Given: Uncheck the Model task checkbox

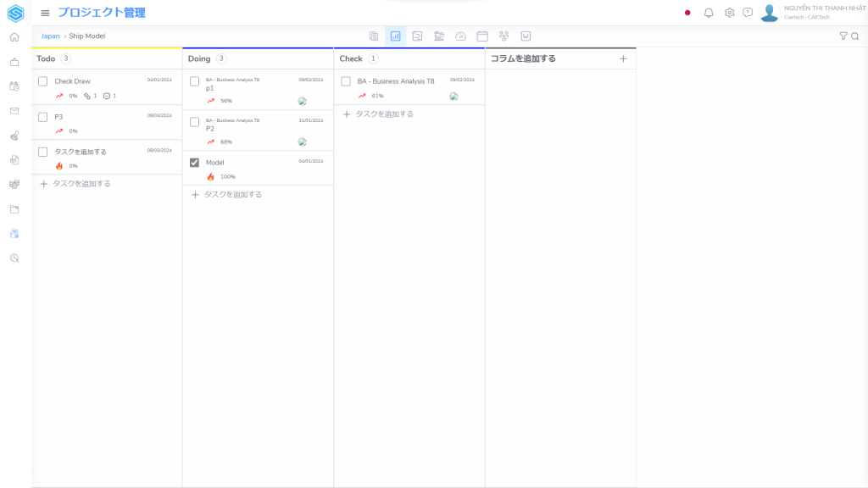Looking at the screenshot, I should click(x=194, y=163).
